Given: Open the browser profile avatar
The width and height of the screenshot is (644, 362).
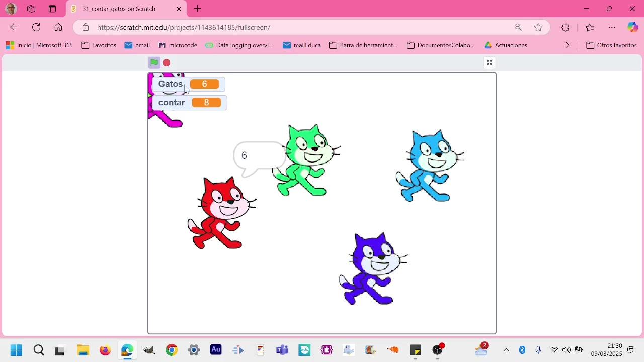Looking at the screenshot, I should pyautogui.click(x=11, y=9).
